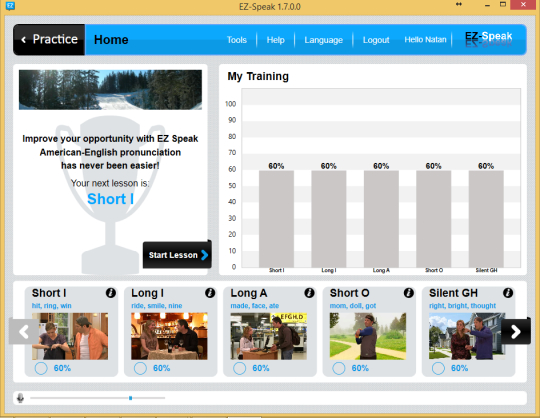Open the Short O park video thumbnail
This screenshot has width=540, height=418.
[x=368, y=336]
